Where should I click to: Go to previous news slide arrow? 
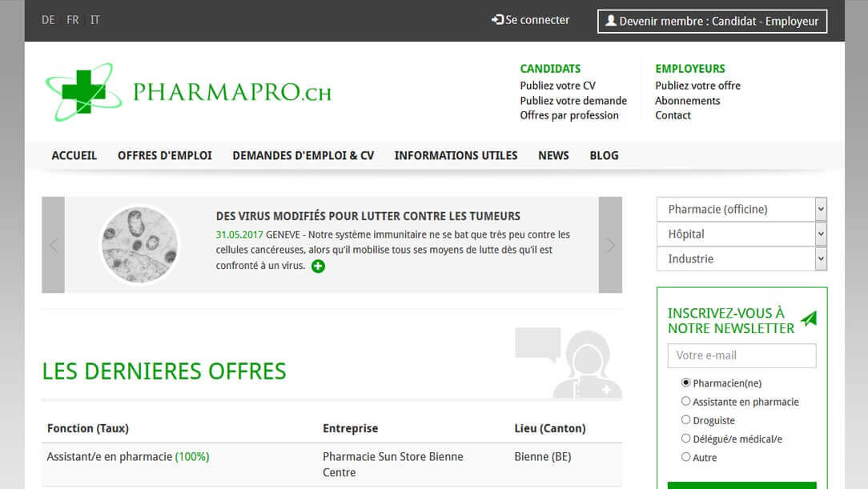tap(54, 245)
